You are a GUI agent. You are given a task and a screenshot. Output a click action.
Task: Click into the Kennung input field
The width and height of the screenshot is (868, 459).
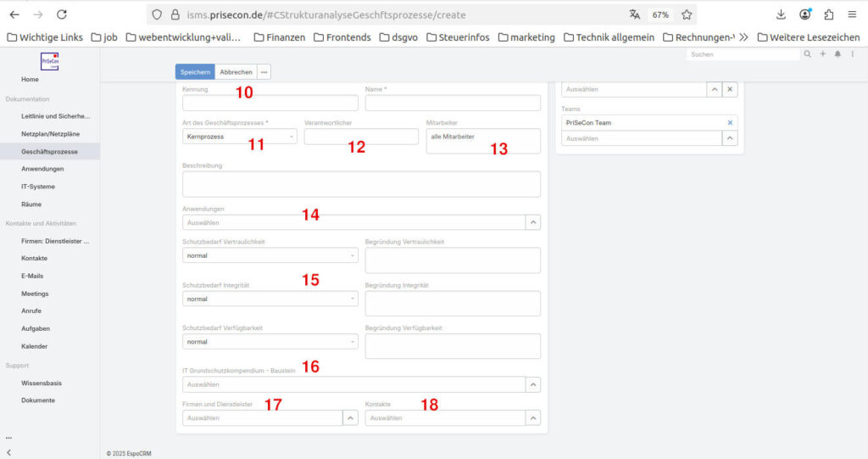point(270,104)
